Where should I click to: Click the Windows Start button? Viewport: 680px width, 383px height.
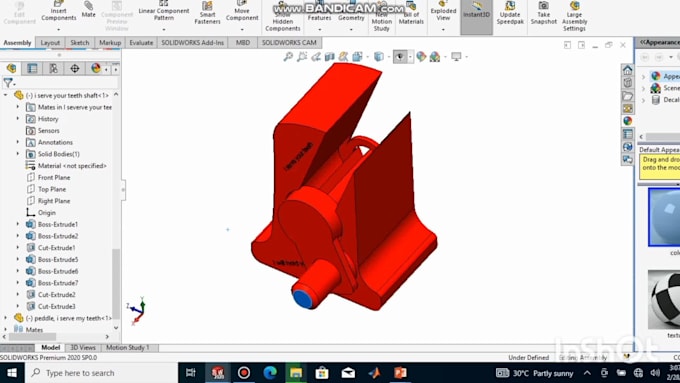click(12, 373)
